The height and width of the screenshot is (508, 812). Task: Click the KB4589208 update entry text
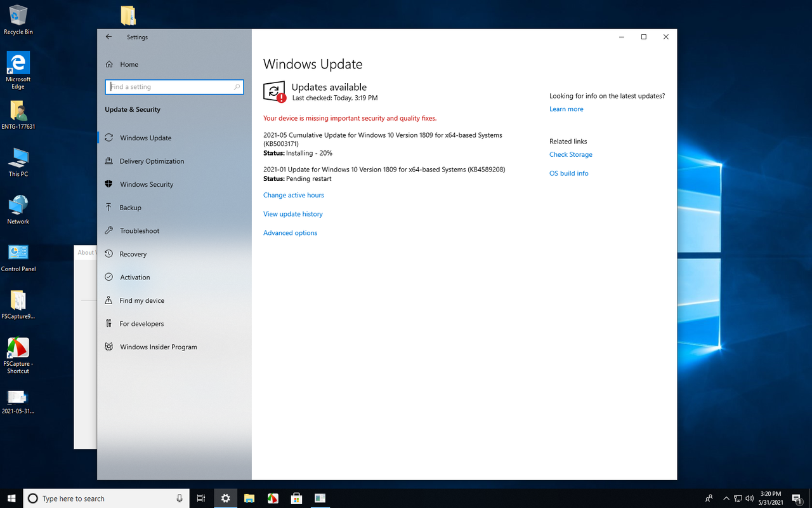384,170
